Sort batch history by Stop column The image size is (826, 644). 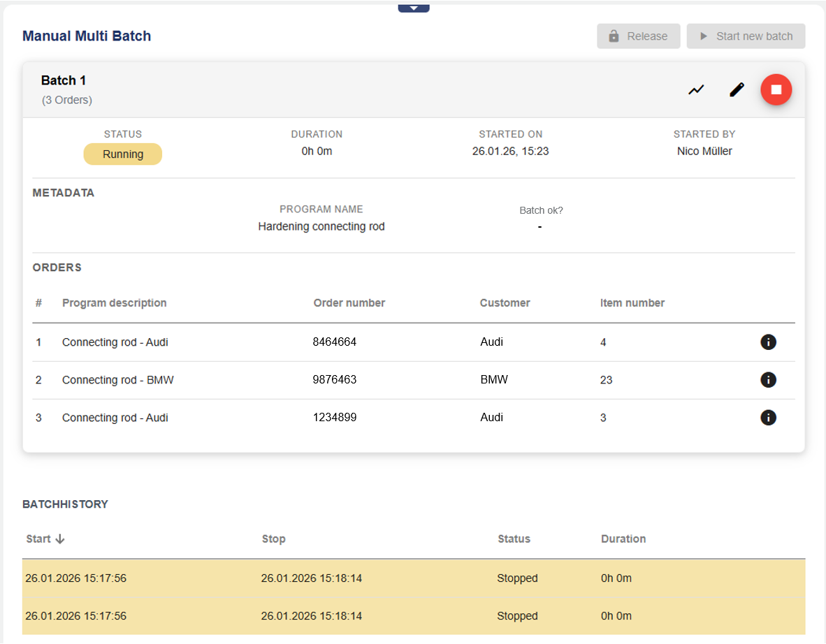(273, 539)
